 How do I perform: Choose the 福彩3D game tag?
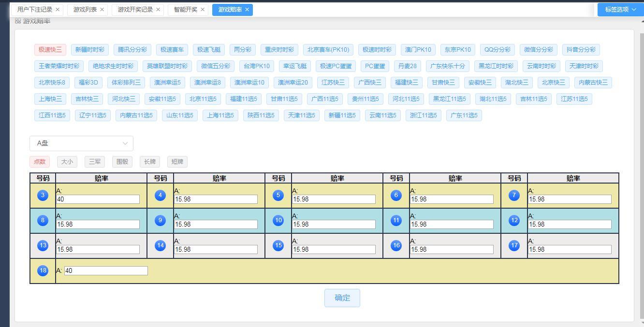click(x=88, y=83)
